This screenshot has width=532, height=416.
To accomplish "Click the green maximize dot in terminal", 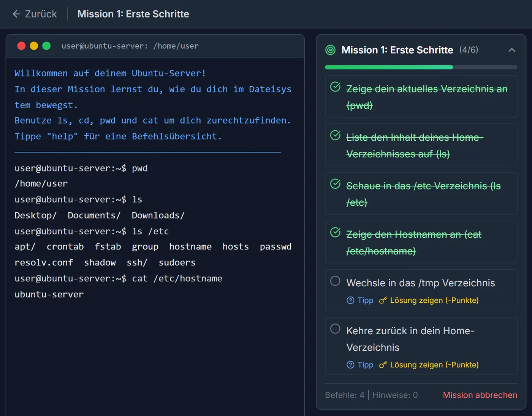I will [46, 46].
